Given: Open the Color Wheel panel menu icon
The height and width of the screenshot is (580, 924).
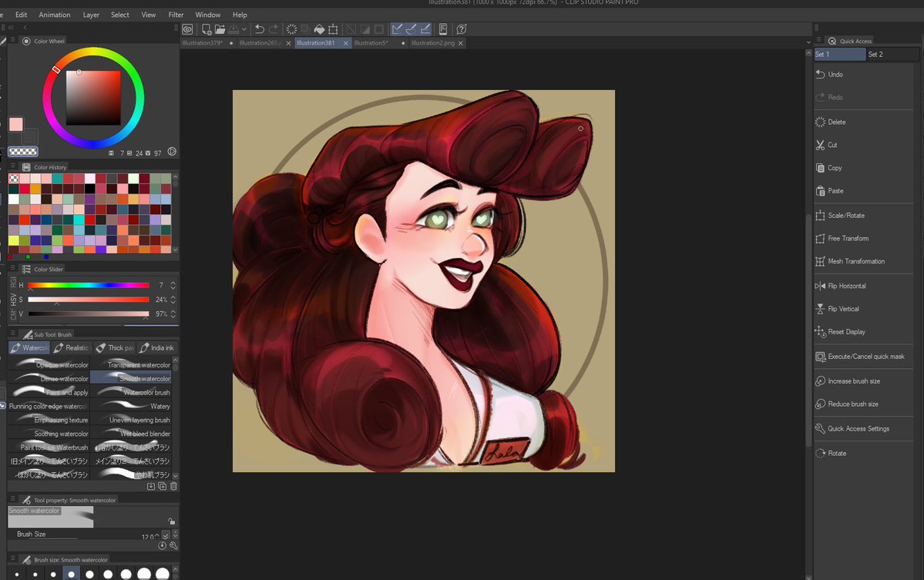Looking at the screenshot, I should tap(12, 41).
